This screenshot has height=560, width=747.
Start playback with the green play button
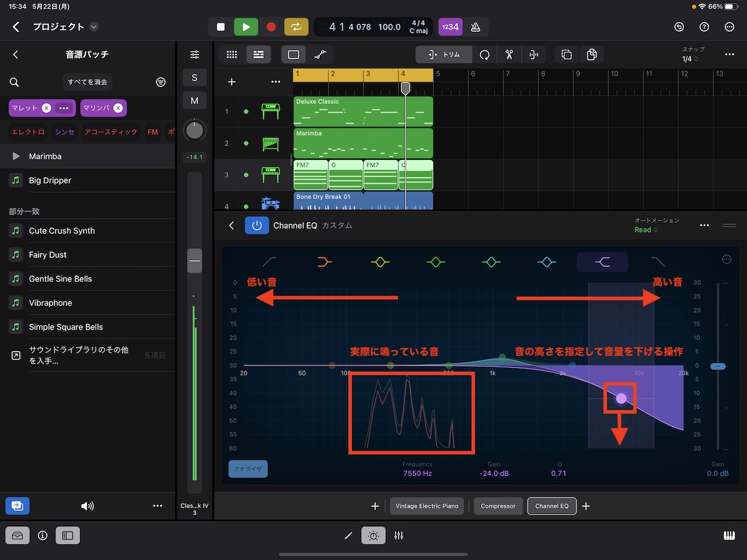point(246,27)
